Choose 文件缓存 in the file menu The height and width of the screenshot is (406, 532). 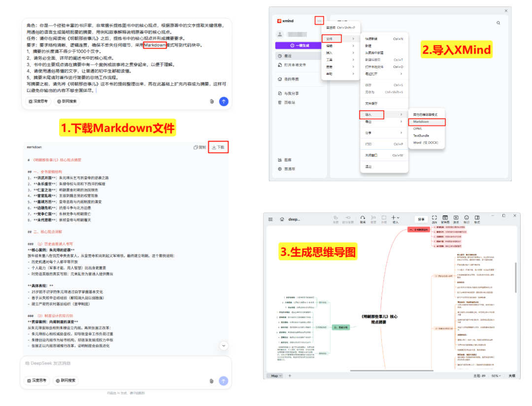click(x=384, y=103)
